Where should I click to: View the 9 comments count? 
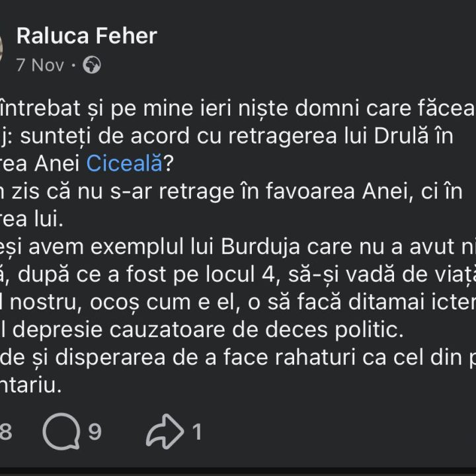95,432
